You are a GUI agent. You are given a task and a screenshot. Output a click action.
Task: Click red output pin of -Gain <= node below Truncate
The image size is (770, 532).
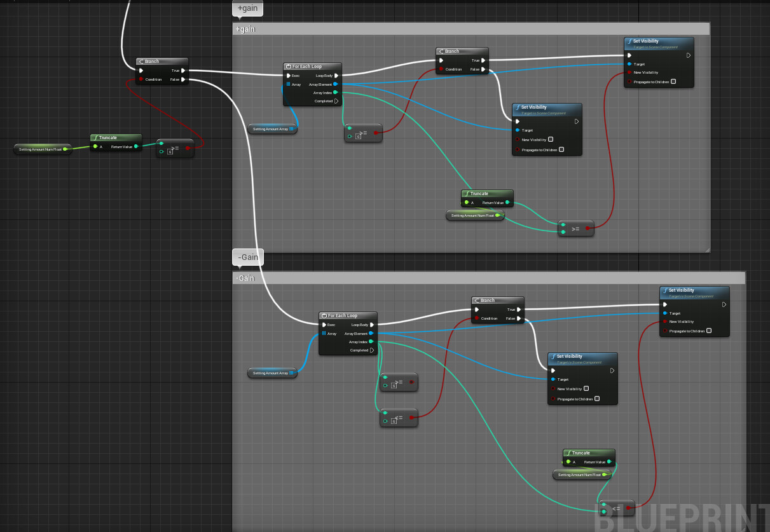point(628,507)
